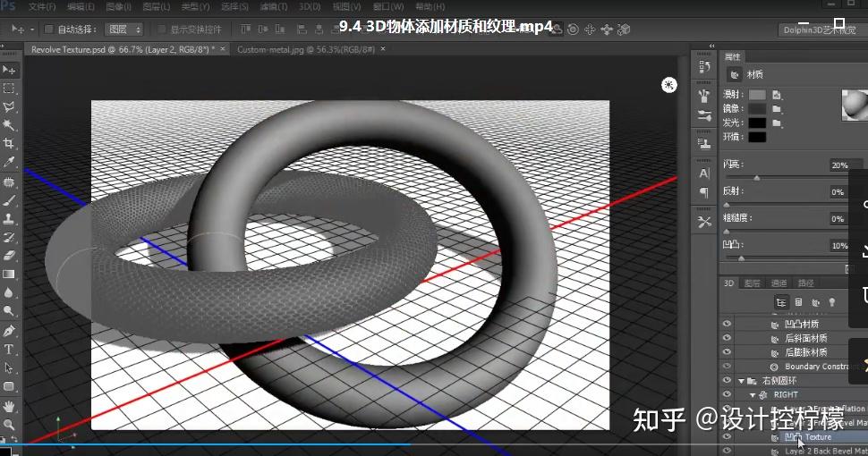The height and width of the screenshot is (456, 868).
Task: Open the Move tool preset picker arrow
Action: tap(32, 30)
